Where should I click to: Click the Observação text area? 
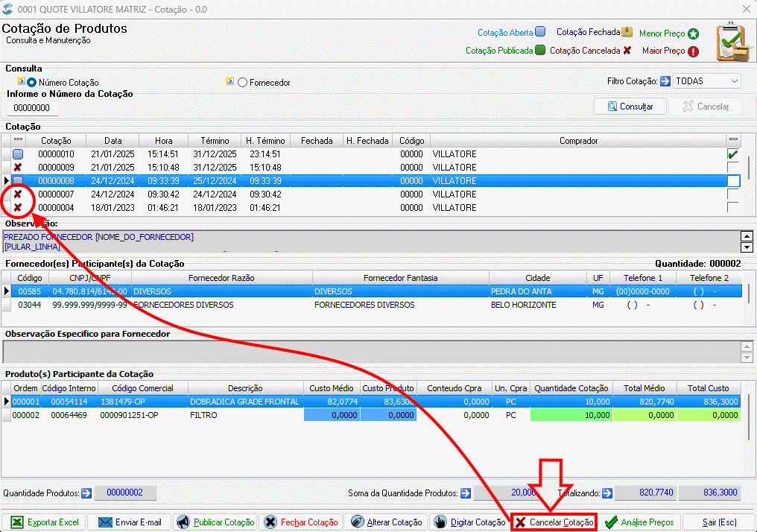pyautogui.click(x=371, y=242)
